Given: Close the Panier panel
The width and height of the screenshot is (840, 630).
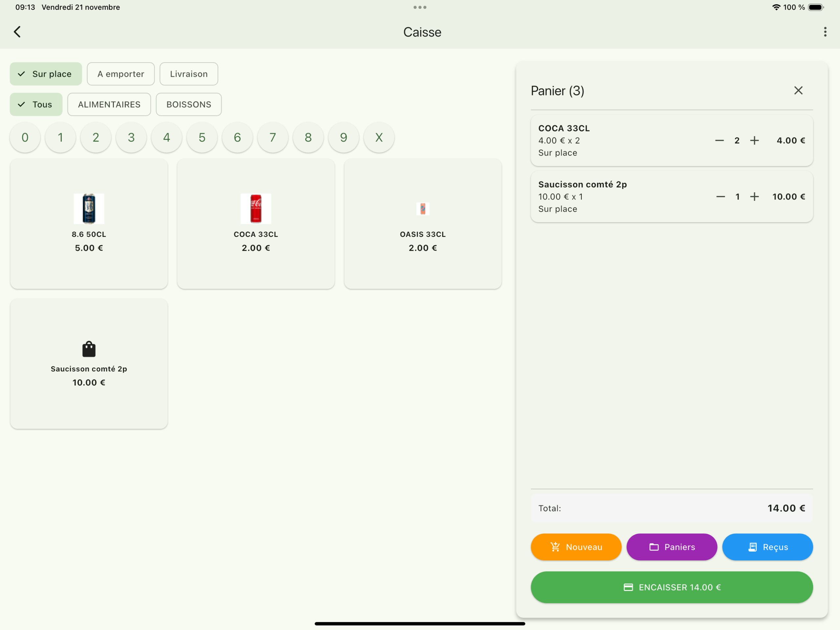Looking at the screenshot, I should click(798, 90).
